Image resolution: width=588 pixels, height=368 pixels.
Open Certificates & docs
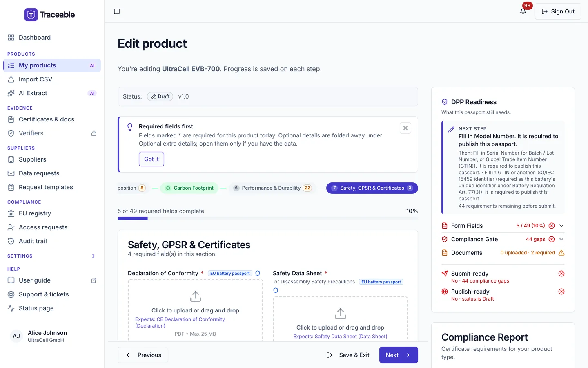click(52, 119)
